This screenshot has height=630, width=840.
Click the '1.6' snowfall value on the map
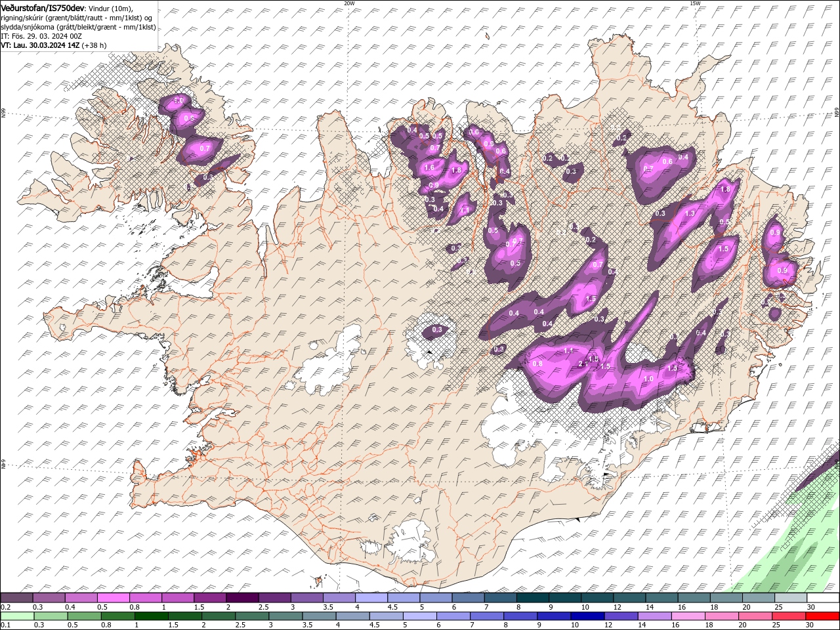429,168
